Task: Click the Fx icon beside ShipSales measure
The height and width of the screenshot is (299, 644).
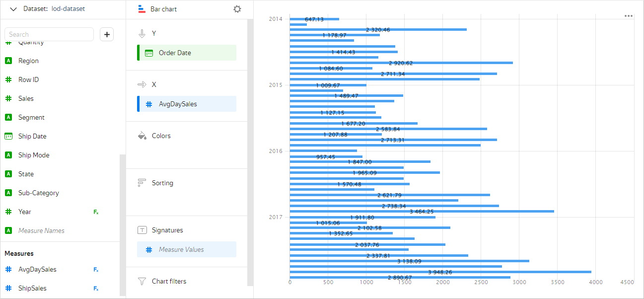Action: (x=96, y=289)
